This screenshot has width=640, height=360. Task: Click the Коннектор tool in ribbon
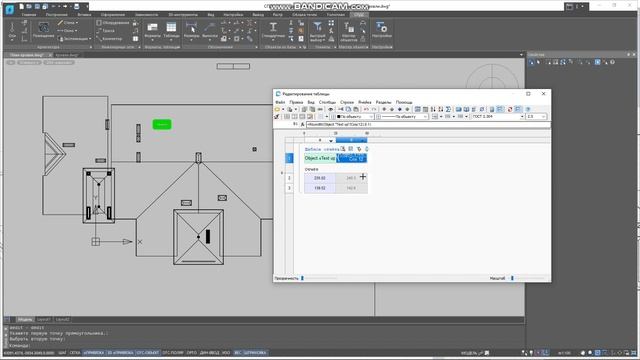(109, 39)
